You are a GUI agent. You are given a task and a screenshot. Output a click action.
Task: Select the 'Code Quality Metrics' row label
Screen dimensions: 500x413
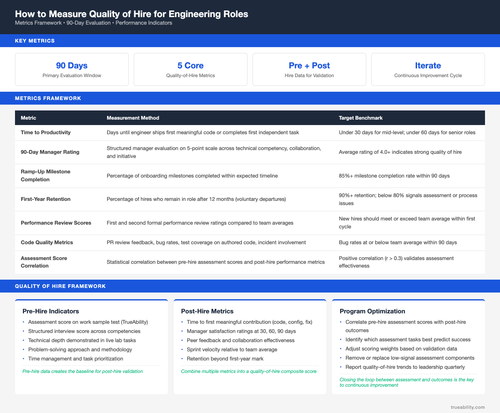tap(47, 242)
